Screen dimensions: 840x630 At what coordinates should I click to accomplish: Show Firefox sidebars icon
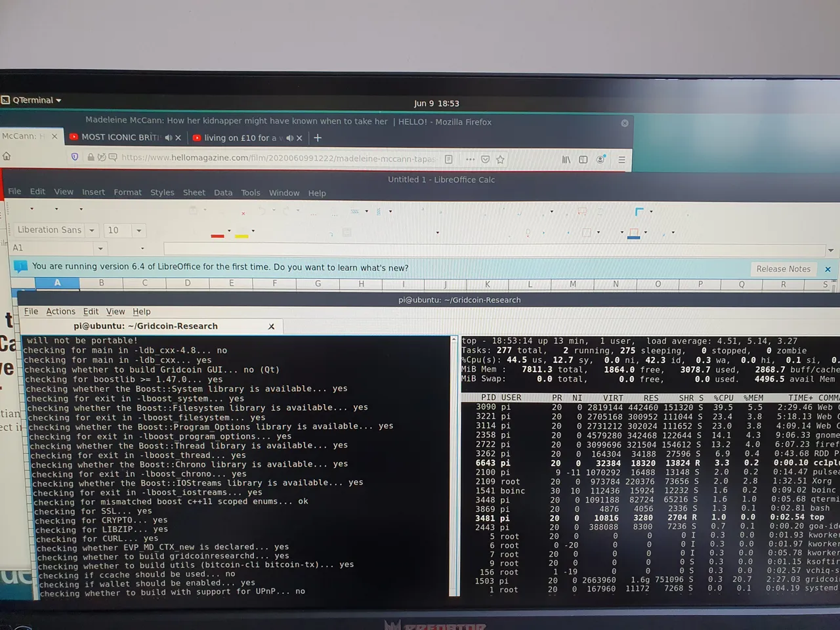[583, 159]
